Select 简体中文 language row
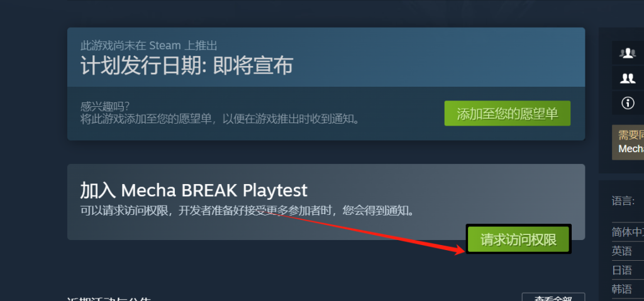 tap(628, 232)
